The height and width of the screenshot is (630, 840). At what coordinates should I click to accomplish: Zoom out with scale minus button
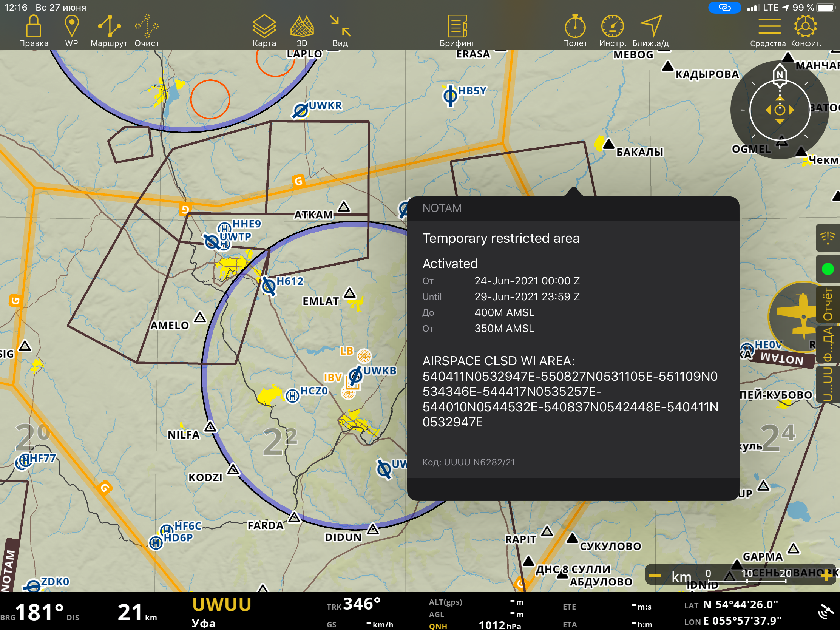(655, 576)
